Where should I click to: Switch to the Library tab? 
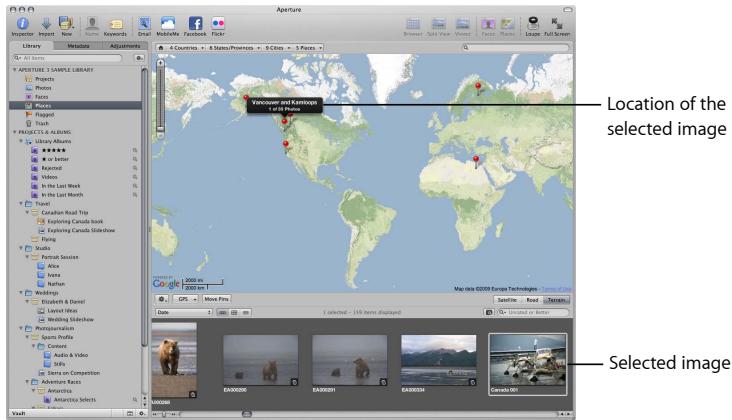tap(32, 46)
